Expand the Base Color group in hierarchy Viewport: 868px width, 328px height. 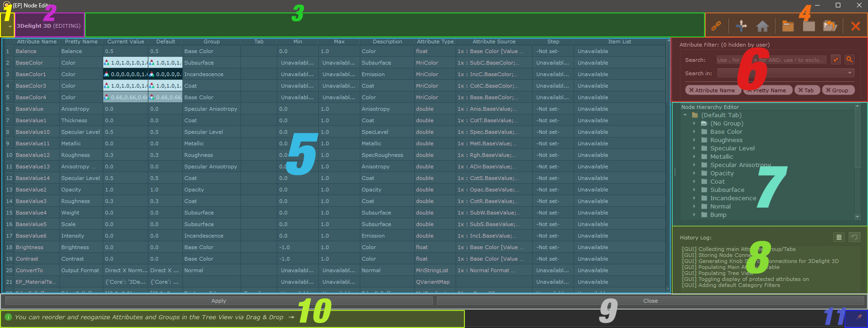694,132
